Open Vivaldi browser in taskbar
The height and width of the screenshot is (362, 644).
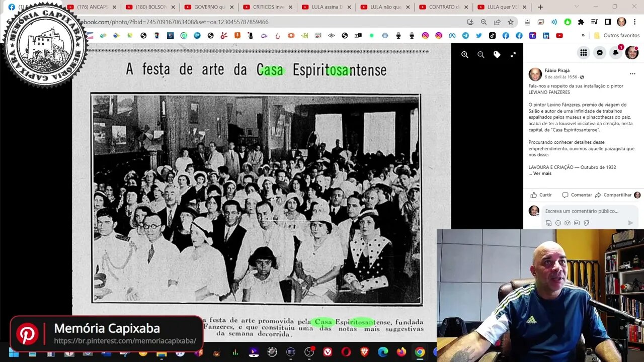click(x=328, y=352)
